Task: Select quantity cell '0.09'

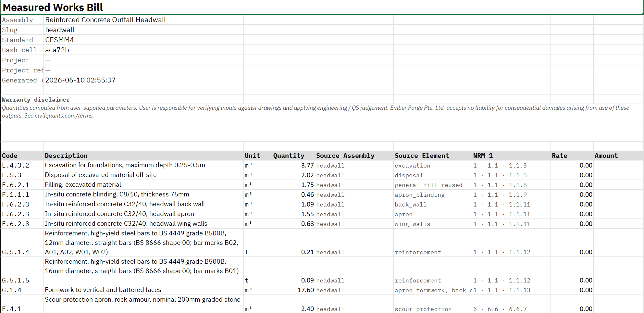Action: pyautogui.click(x=293, y=271)
